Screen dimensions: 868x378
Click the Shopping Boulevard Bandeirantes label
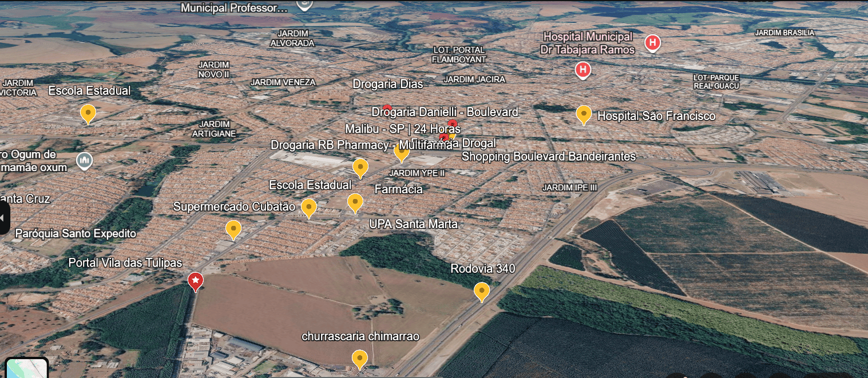(549, 156)
